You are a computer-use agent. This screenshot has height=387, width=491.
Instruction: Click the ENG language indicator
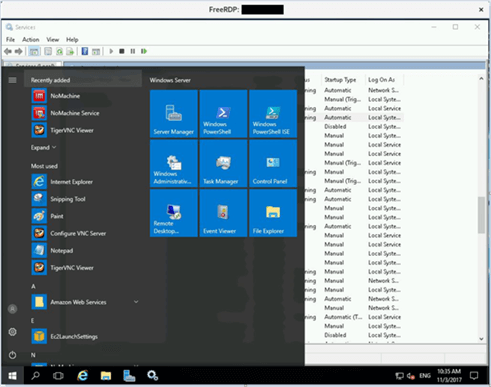coord(425,376)
